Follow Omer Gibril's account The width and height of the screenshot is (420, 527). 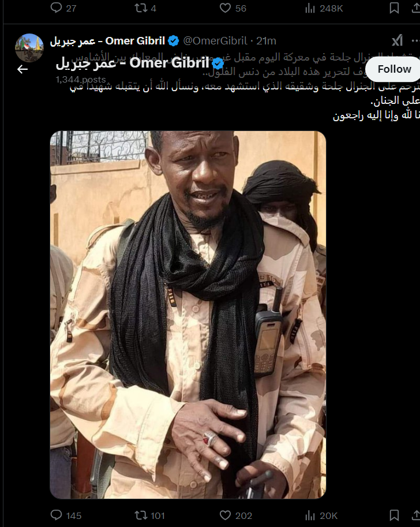pos(393,69)
